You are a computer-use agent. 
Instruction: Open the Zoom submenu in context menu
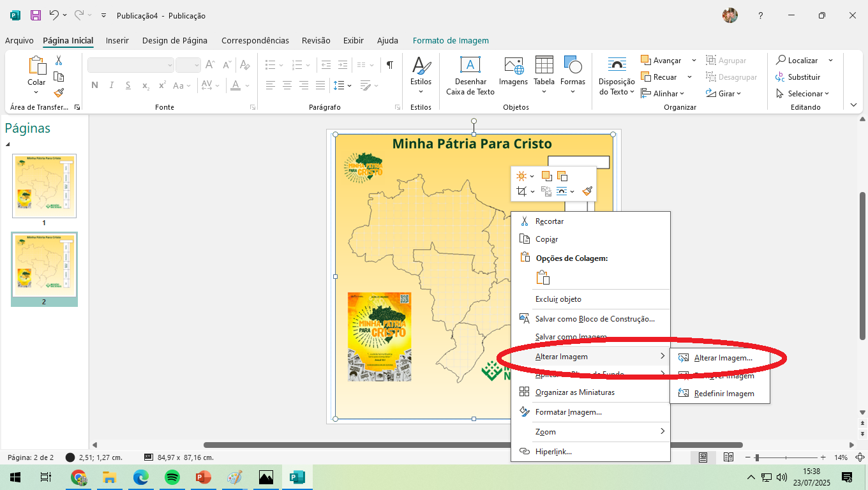590,432
